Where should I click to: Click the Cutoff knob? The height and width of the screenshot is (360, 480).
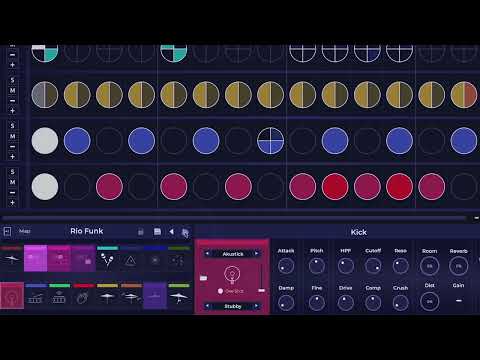tap(373, 266)
